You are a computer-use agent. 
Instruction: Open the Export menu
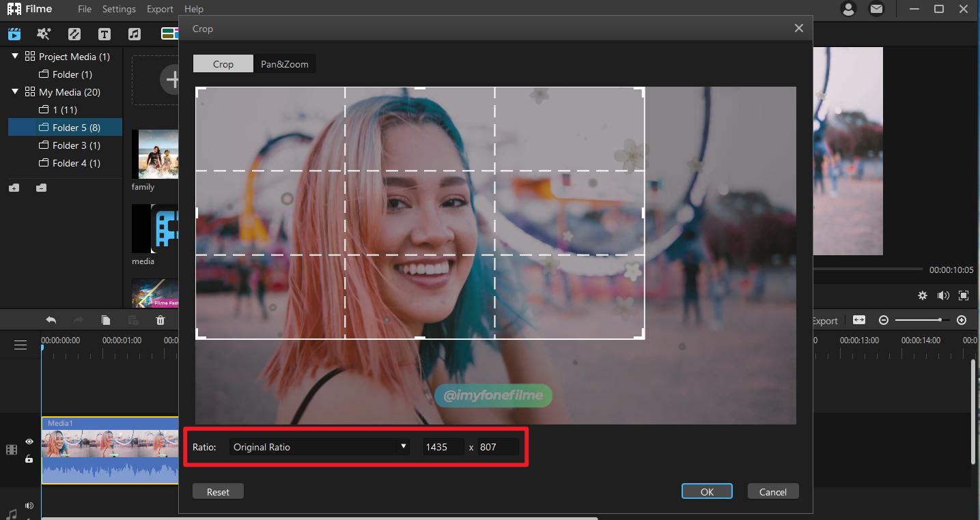point(160,9)
